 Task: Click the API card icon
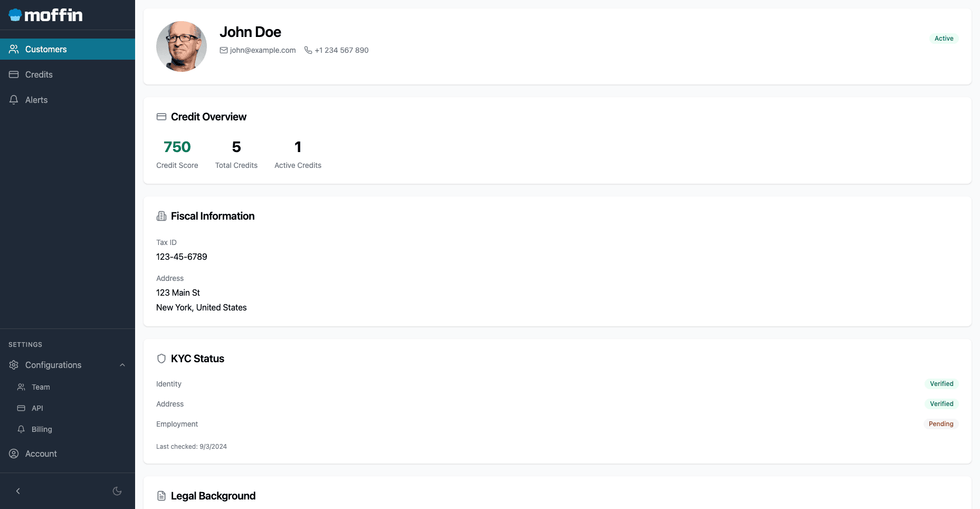[x=21, y=408]
